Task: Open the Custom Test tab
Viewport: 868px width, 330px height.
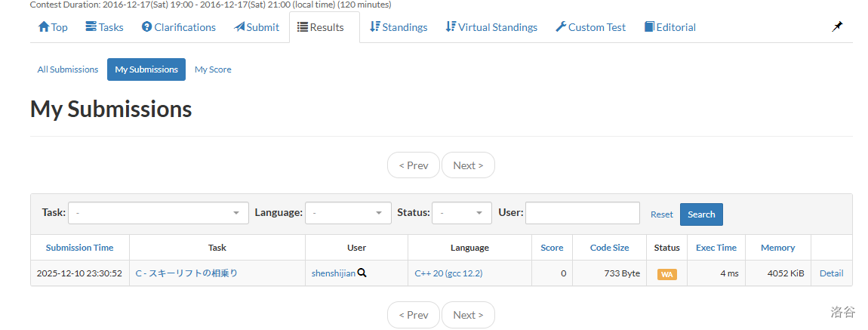Action: point(590,27)
